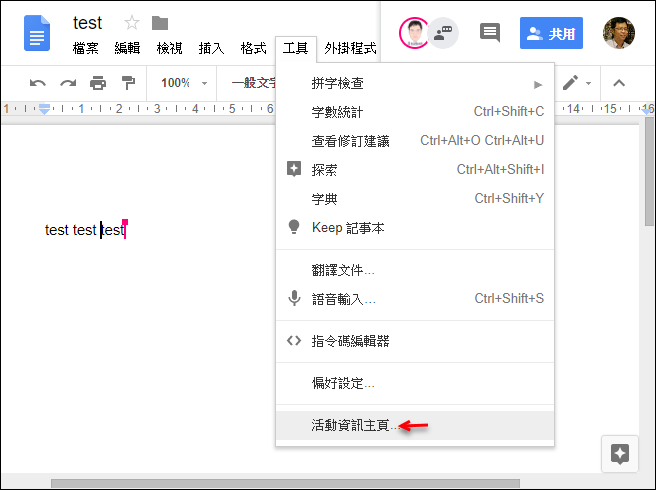Choose 翻譯文件 menu entry
Screen dimensions: 656x490
[x=415, y=270]
